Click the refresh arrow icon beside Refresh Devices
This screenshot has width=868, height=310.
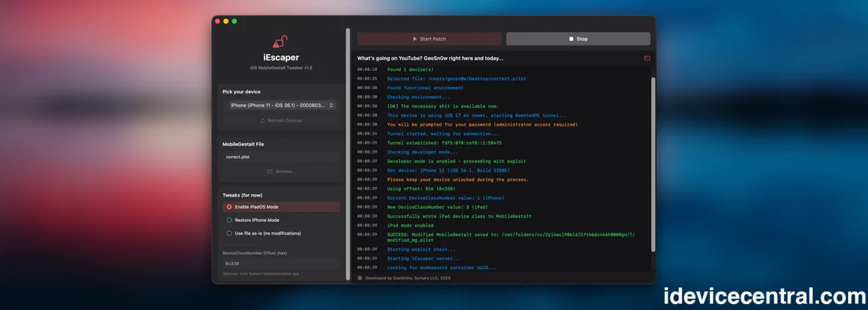262,121
